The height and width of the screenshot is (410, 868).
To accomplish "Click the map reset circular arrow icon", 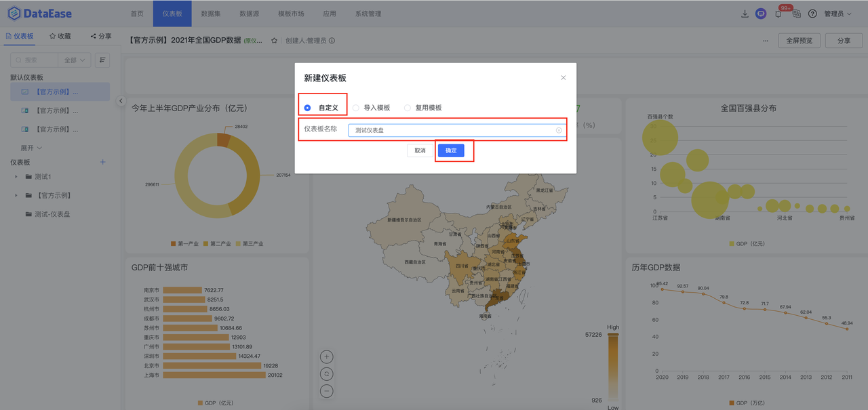I will pos(326,373).
